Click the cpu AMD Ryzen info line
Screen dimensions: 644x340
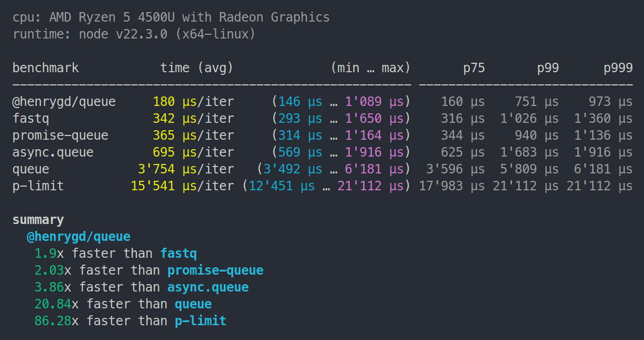171,17
